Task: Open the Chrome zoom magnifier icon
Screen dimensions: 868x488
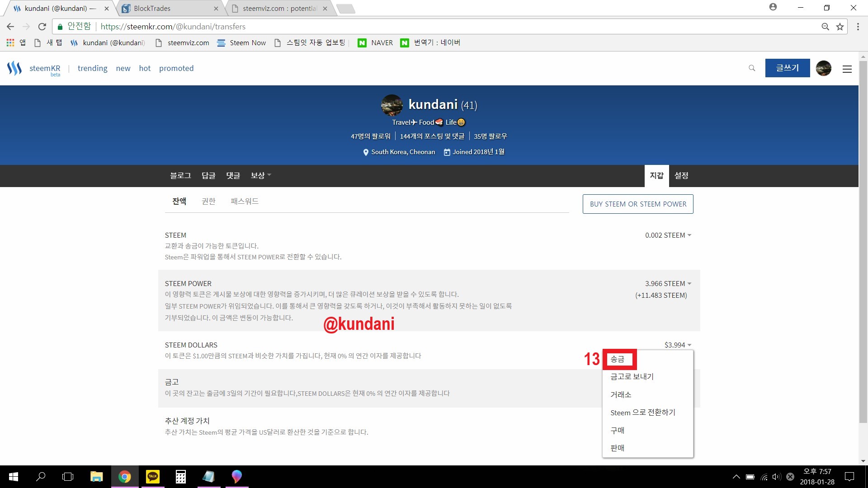Action: (826, 27)
